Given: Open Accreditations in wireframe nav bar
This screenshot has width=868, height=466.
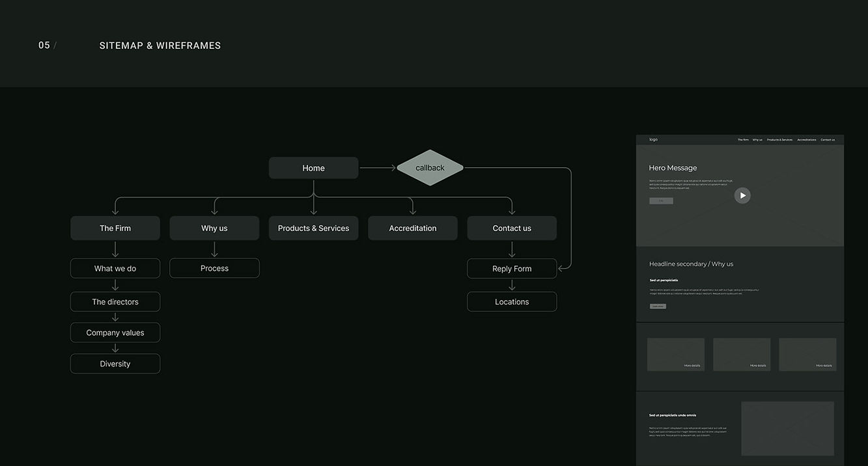Looking at the screenshot, I should 806,140.
